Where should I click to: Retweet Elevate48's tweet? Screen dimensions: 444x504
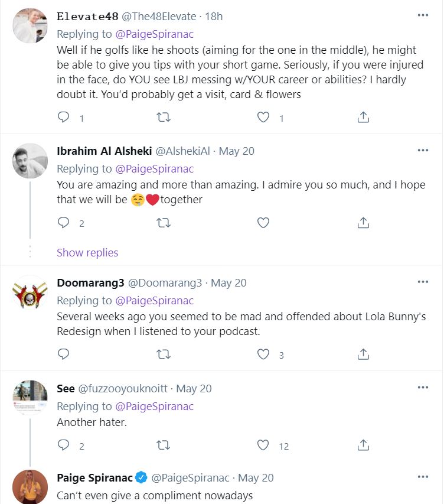point(164,118)
